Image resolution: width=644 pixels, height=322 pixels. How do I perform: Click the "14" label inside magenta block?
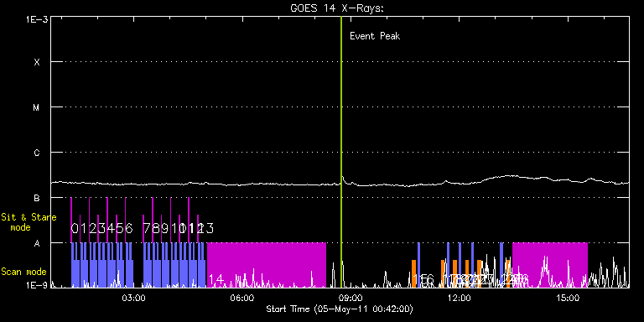pos(216,280)
